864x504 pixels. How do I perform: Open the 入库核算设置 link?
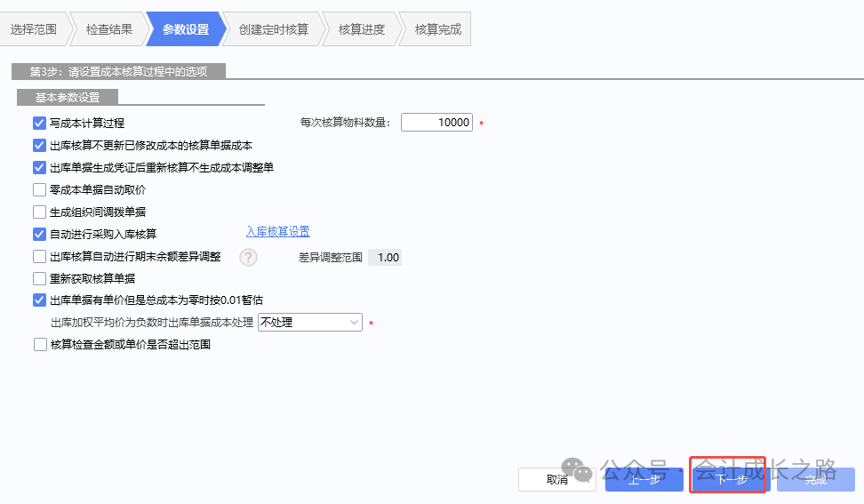coord(277,232)
